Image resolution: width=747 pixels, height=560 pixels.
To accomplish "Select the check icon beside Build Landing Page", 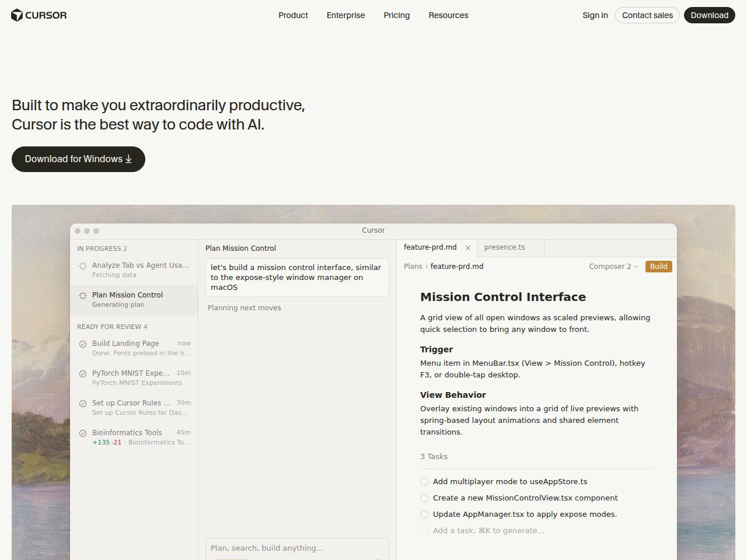I will tap(82, 344).
